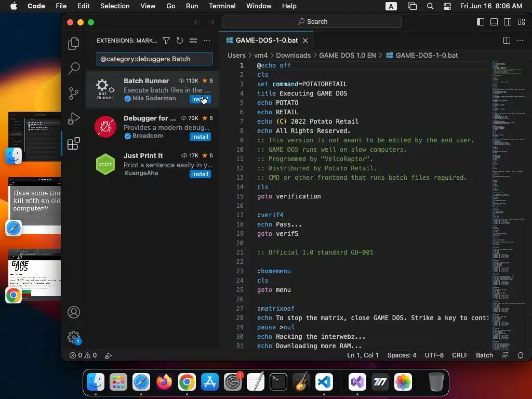Open Control Center in menu bar
The image size is (532, 399).
pyautogui.click(x=447, y=6)
